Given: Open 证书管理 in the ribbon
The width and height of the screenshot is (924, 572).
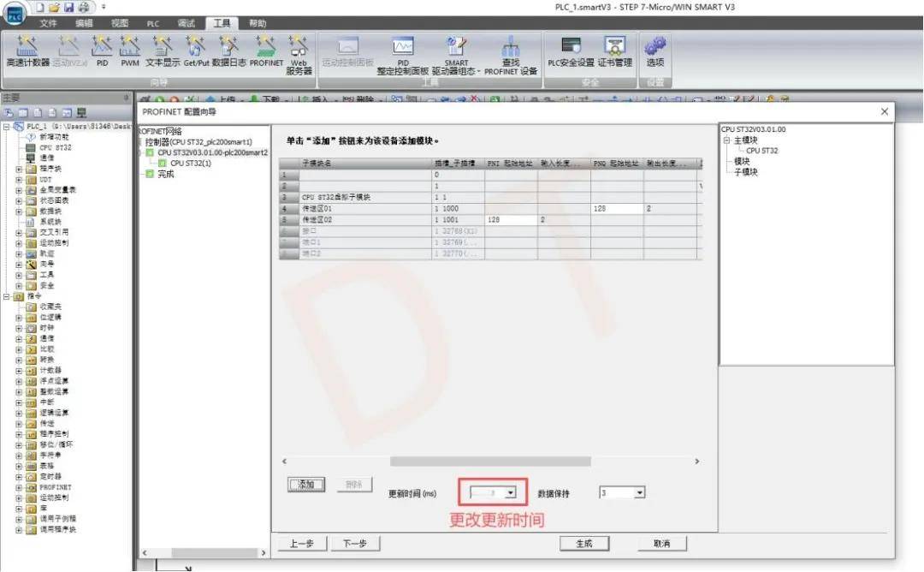Looking at the screenshot, I should [x=615, y=51].
